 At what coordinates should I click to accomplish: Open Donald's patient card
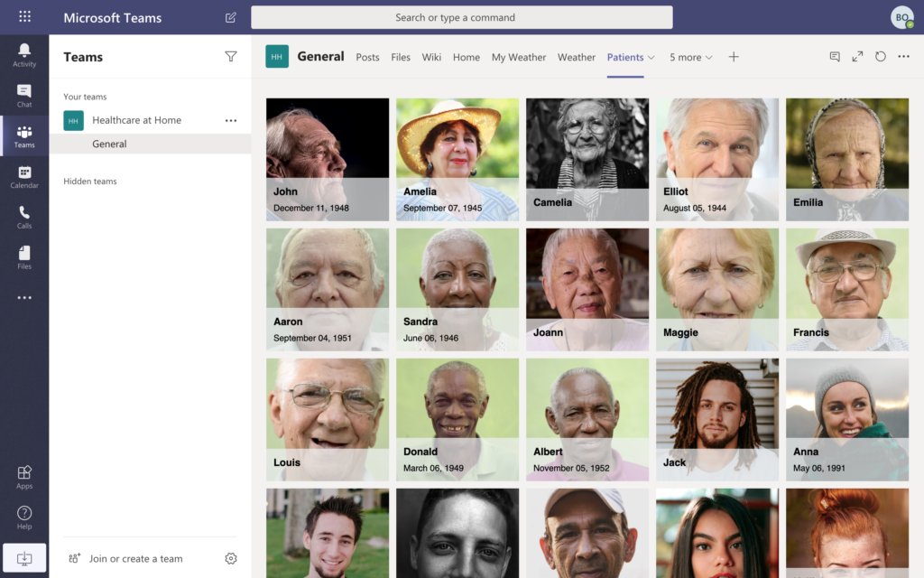pos(457,419)
